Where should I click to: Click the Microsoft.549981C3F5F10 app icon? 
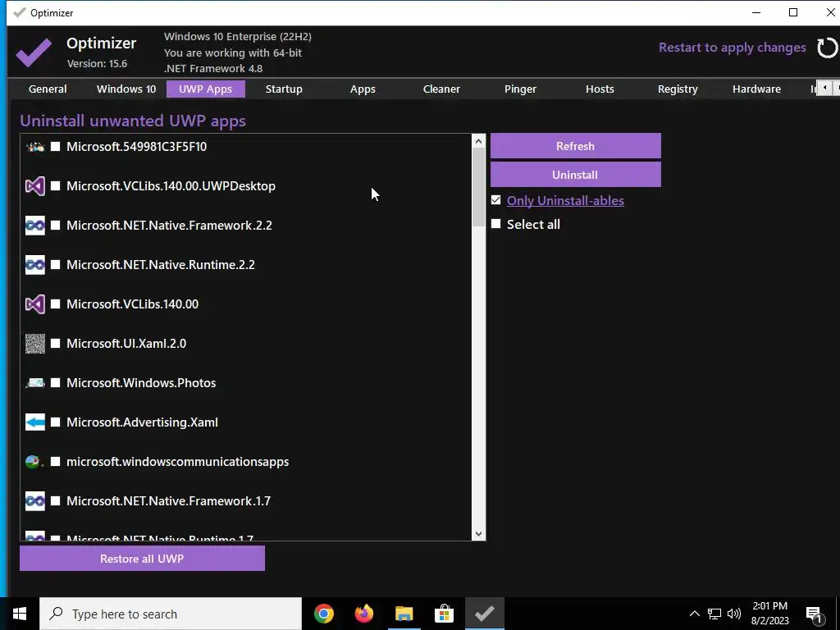pos(35,147)
